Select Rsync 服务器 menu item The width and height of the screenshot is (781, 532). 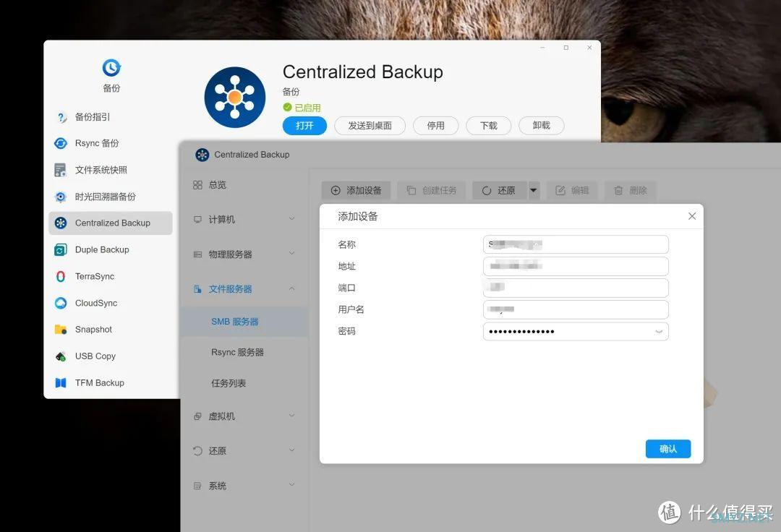coord(244,352)
